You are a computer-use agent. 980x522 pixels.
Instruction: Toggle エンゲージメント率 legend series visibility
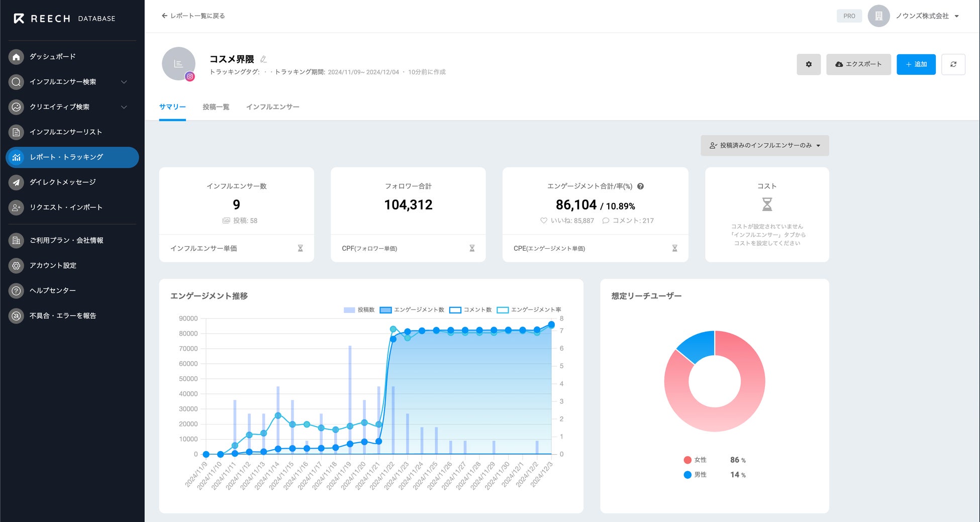[x=529, y=310]
